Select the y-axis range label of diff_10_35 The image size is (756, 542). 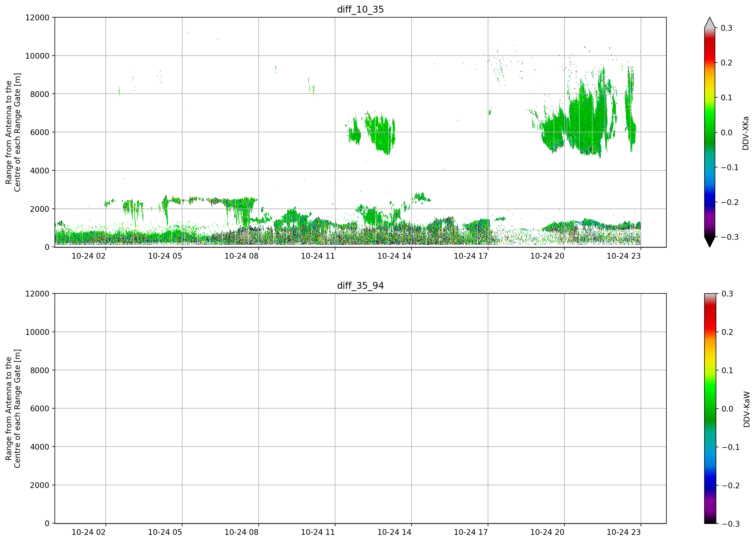[13, 132]
